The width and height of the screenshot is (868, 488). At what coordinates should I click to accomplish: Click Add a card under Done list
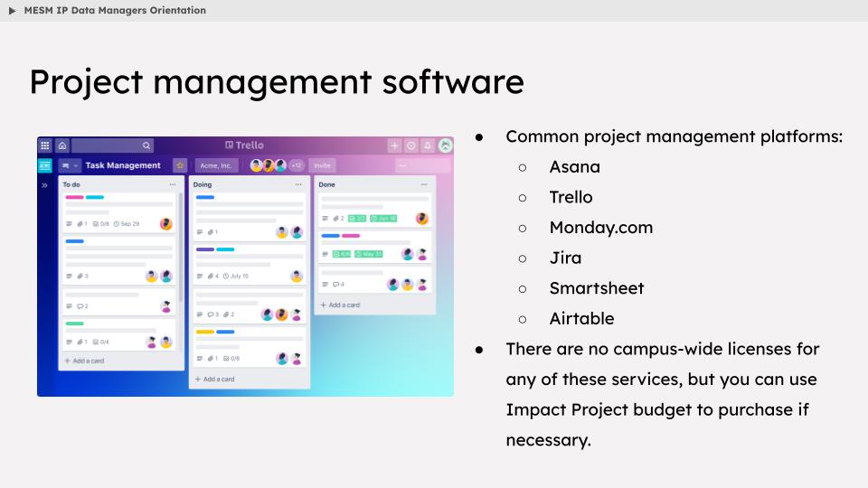pos(340,305)
